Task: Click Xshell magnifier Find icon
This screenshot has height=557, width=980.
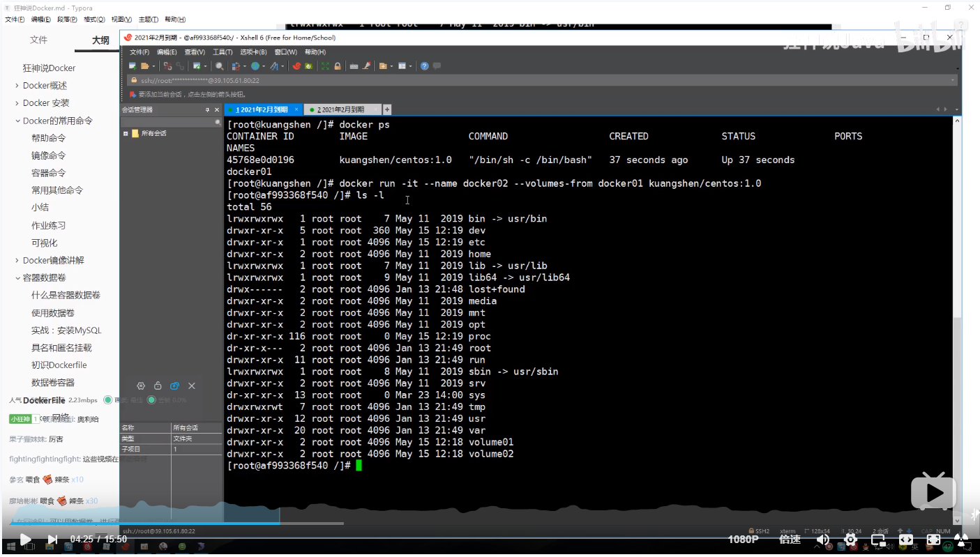Action: pos(219,66)
